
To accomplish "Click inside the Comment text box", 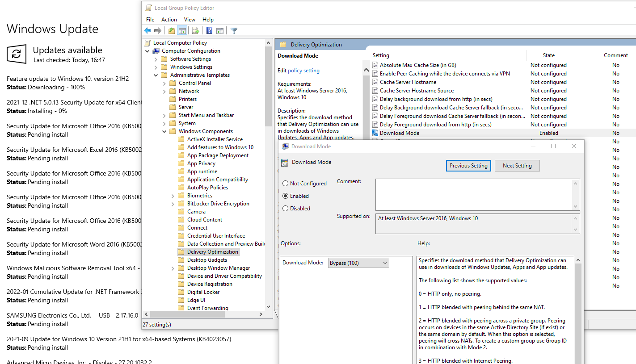I will (474, 194).
